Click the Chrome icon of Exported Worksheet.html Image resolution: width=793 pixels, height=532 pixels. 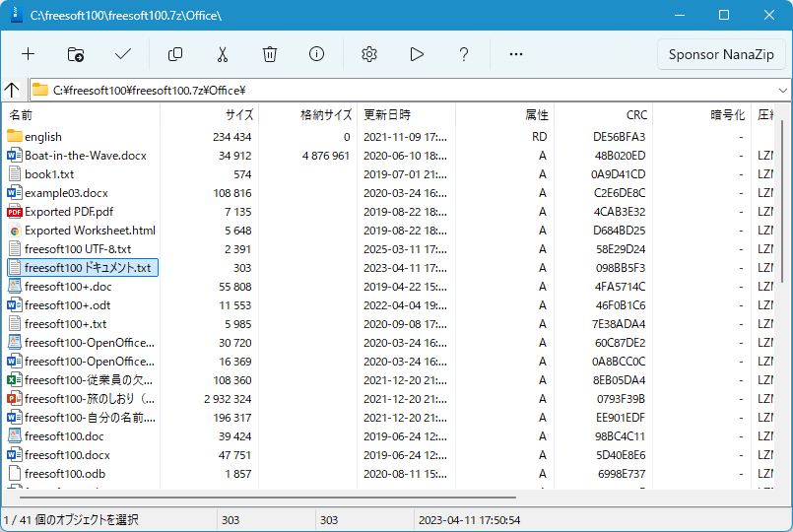point(15,231)
